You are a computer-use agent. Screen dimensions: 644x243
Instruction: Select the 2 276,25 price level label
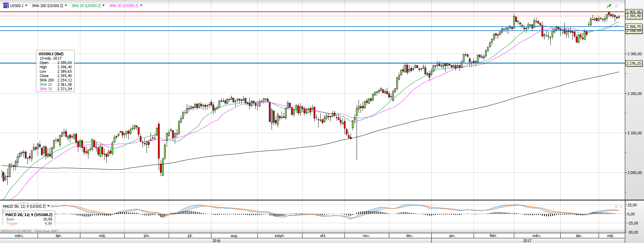tap(634, 63)
